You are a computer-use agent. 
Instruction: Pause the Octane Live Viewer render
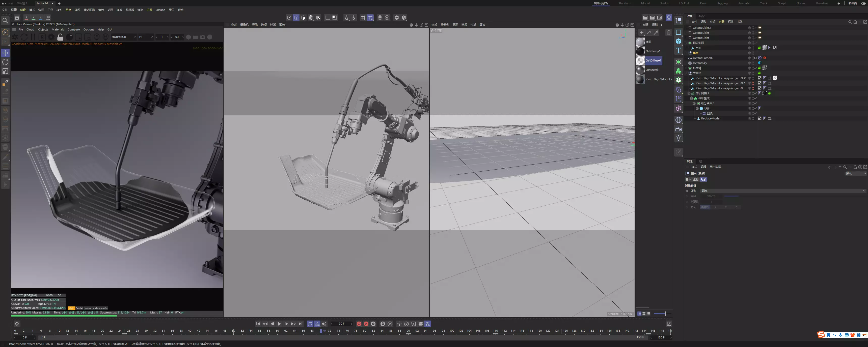pos(33,37)
